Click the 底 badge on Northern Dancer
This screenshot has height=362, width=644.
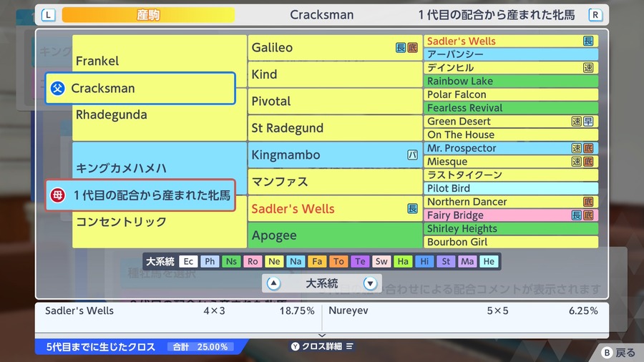(x=588, y=202)
